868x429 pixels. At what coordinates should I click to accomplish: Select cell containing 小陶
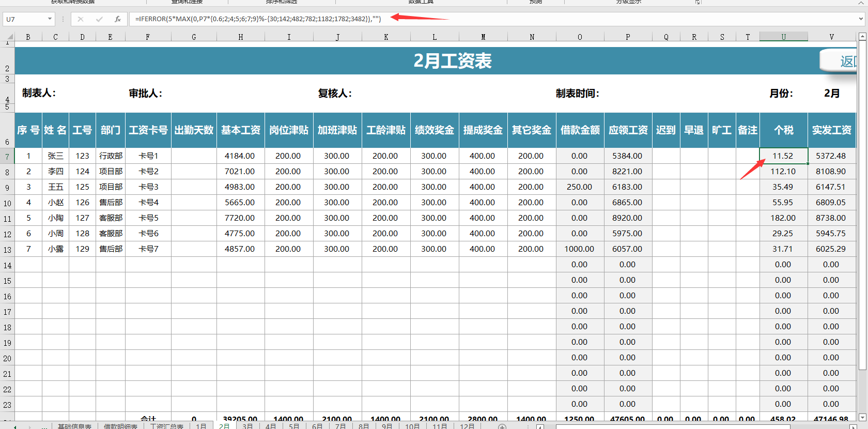tap(55, 218)
